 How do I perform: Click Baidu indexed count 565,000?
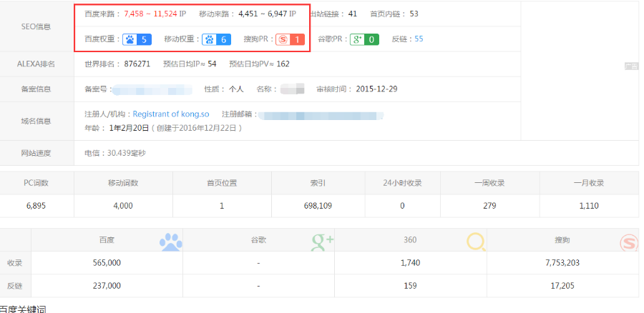(107, 263)
